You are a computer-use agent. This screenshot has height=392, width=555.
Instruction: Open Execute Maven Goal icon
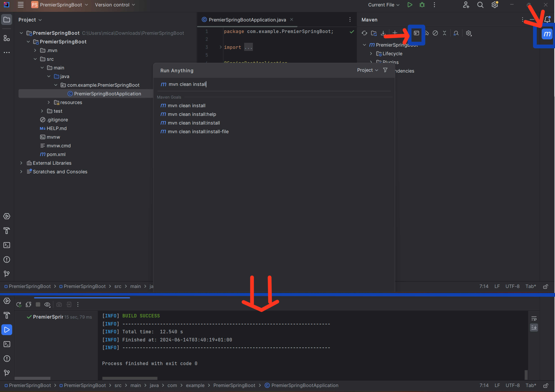coord(416,33)
